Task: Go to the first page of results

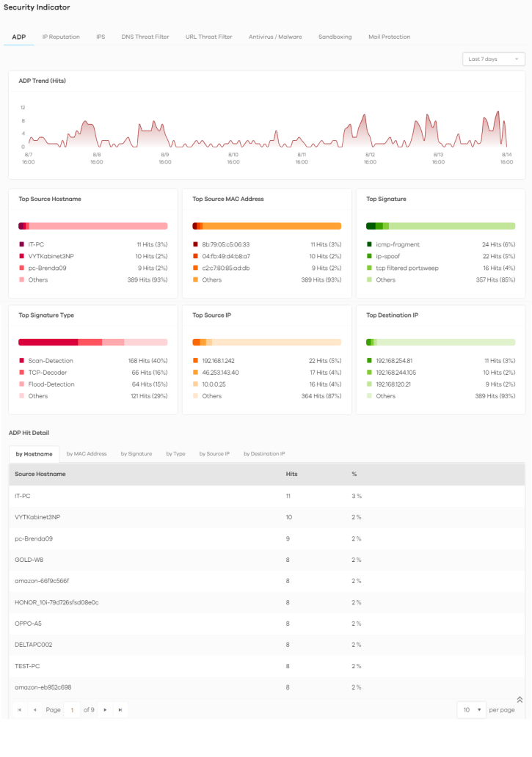Action: 20,709
